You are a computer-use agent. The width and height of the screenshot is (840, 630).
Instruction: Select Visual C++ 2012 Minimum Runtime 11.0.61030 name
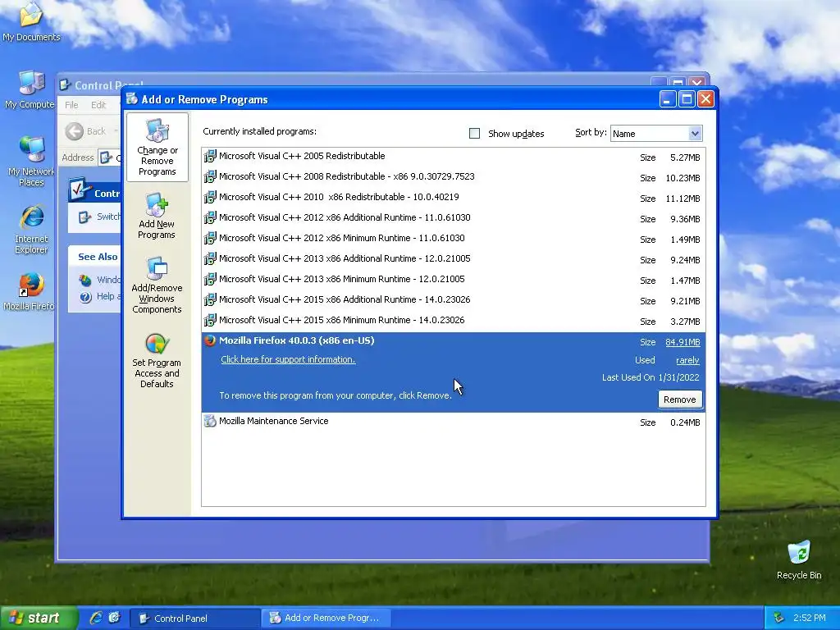(342, 238)
